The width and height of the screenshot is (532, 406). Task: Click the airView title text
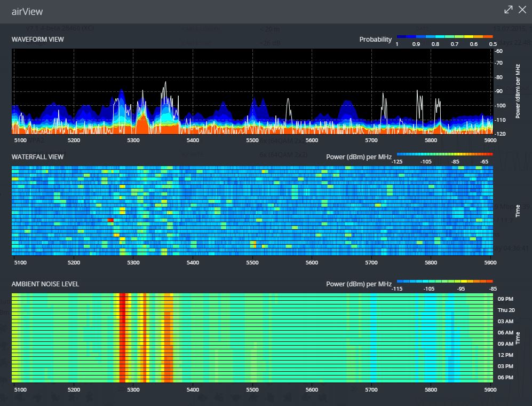pyautogui.click(x=27, y=11)
